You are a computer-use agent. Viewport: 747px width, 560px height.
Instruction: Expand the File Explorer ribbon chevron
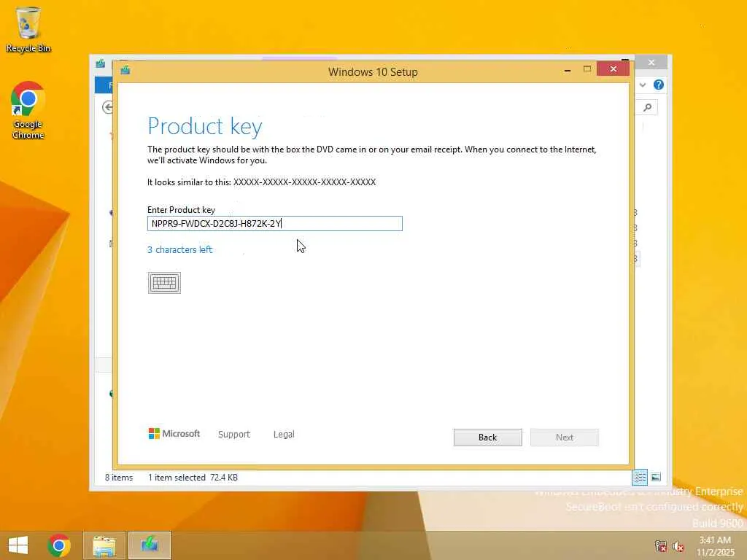tap(643, 85)
